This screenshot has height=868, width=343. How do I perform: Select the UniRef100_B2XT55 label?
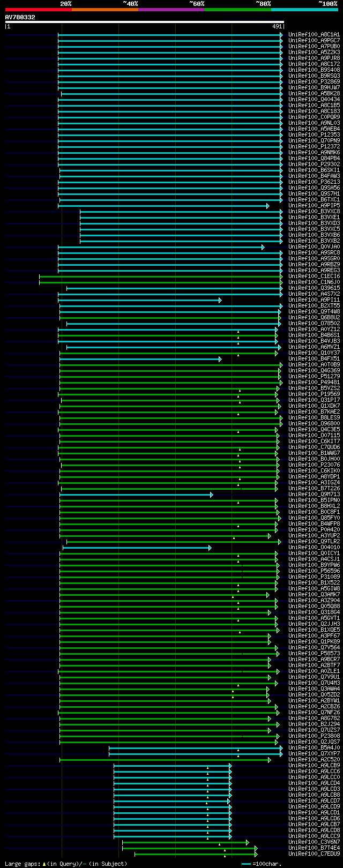tap(314, 306)
